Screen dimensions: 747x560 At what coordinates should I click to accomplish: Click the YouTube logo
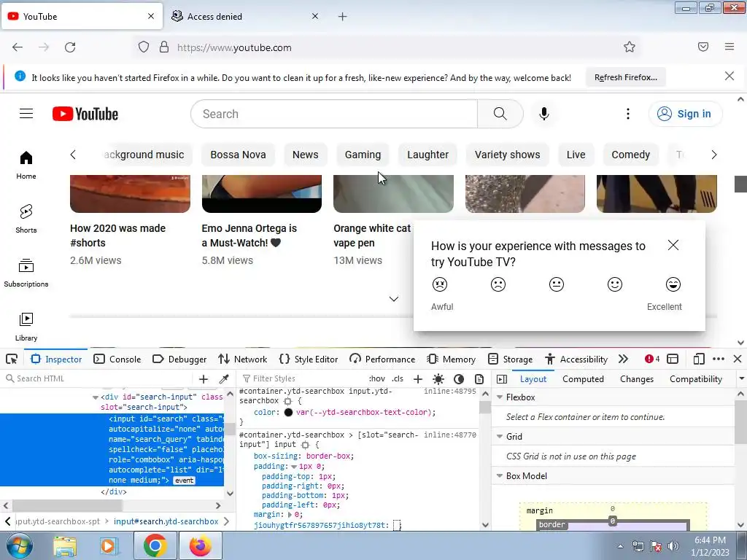[x=85, y=114]
